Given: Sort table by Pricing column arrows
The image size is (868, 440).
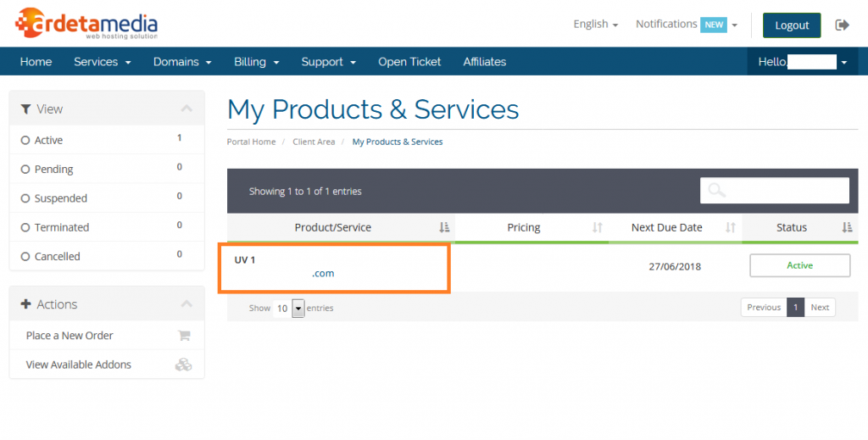Looking at the screenshot, I should click(597, 227).
